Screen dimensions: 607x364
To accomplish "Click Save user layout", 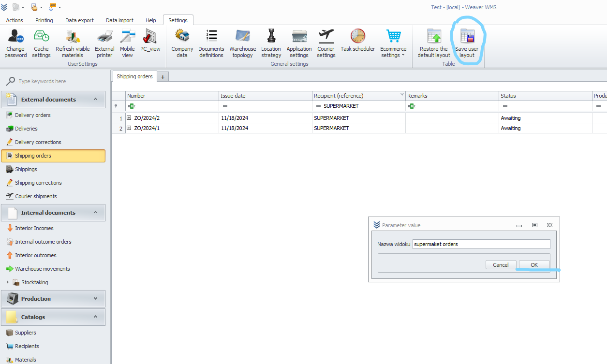I will tap(467, 43).
